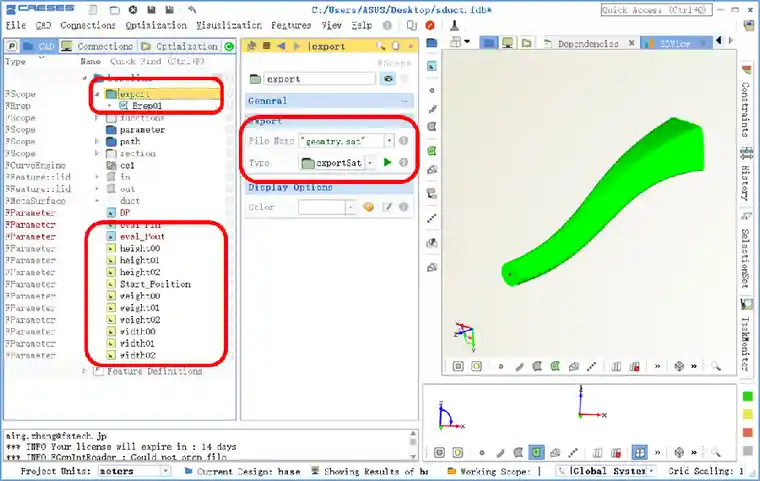The width and height of the screenshot is (760, 481).
Task: Toggle the monitor workspace button above 3D view
Action: coord(507,43)
